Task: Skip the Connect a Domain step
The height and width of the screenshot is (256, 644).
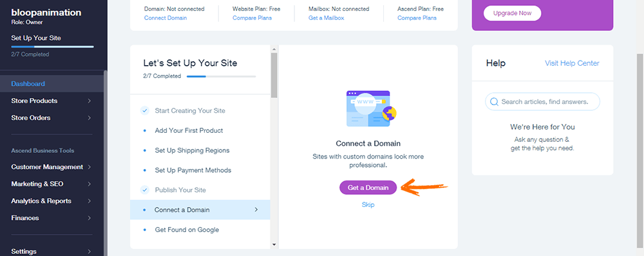Action: pyautogui.click(x=368, y=204)
